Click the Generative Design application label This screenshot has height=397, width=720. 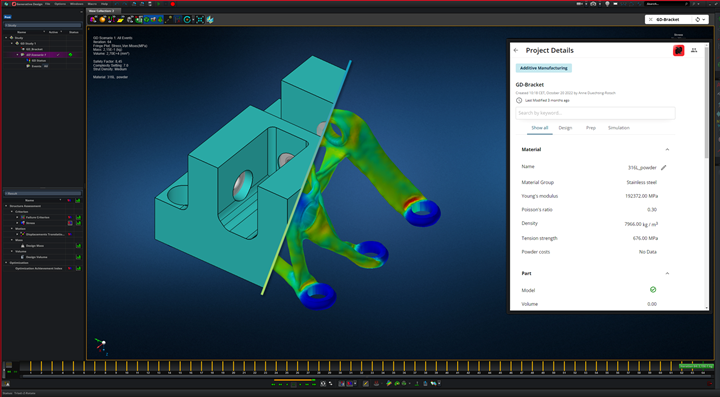point(28,4)
